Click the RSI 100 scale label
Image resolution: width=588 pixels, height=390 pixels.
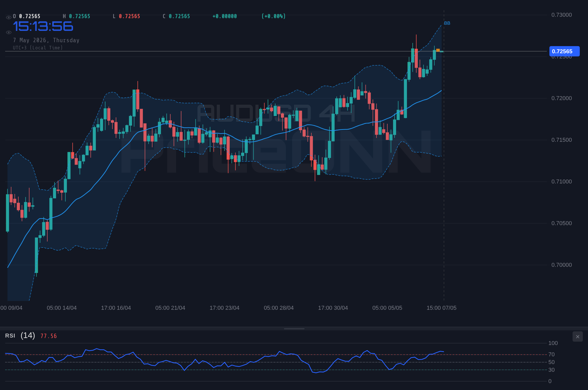(x=553, y=343)
